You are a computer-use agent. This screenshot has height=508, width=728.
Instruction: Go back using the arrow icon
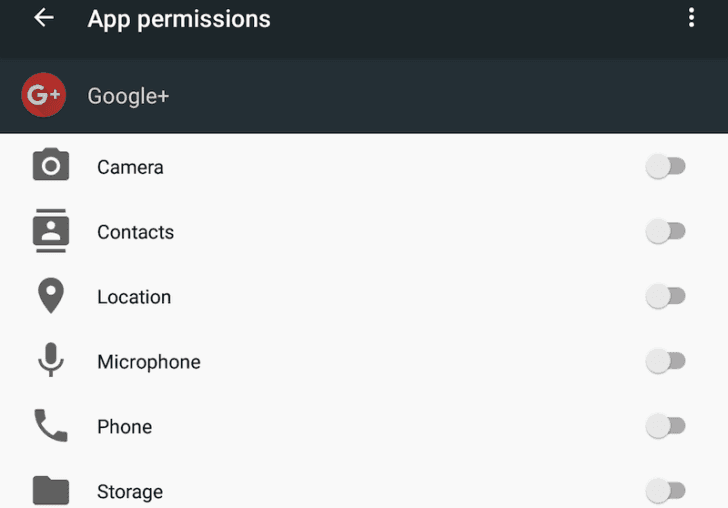pos(44,18)
